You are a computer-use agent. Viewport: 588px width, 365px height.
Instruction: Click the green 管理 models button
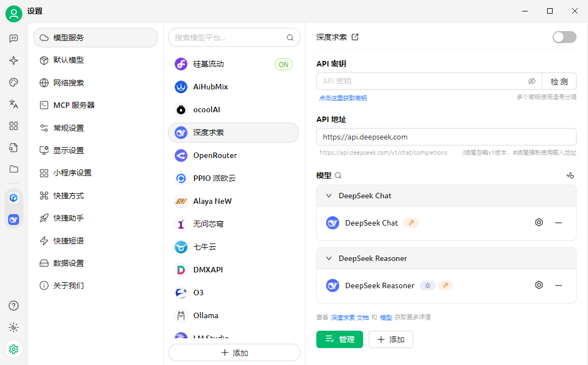tap(340, 339)
